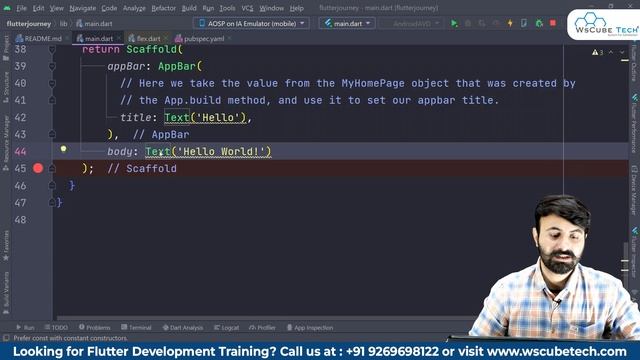
Task: Close the README.md editor tab
Action: click(x=67, y=38)
